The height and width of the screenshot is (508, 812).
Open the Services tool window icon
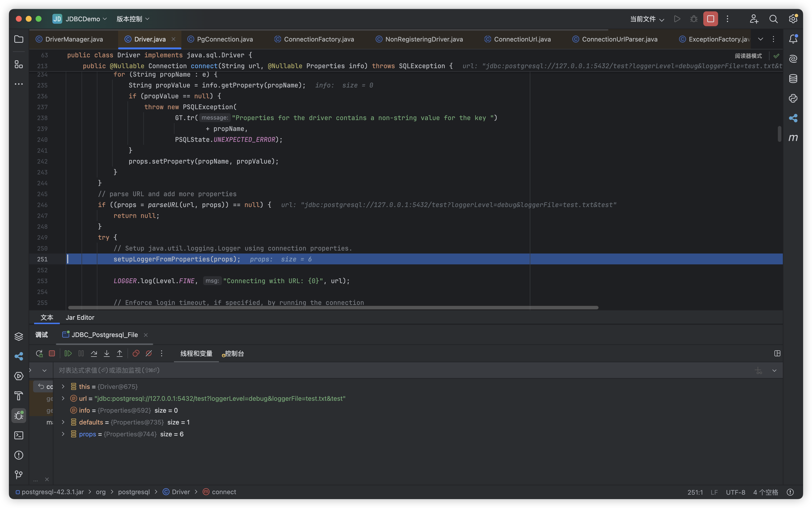[19, 376]
